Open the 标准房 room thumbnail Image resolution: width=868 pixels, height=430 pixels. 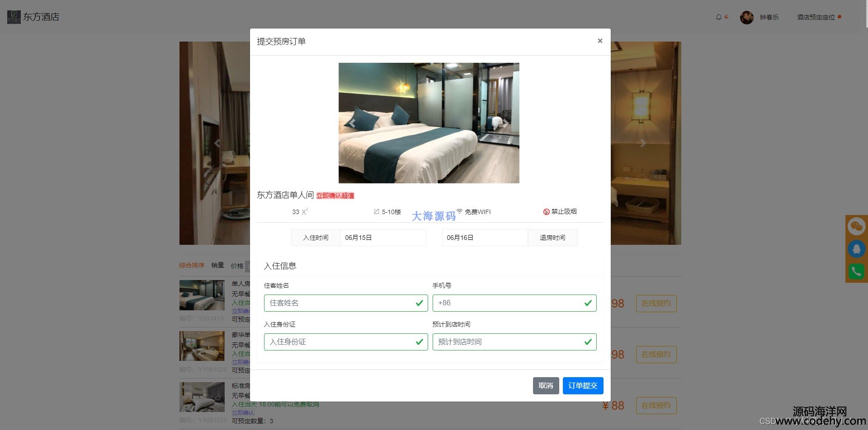coord(202,397)
